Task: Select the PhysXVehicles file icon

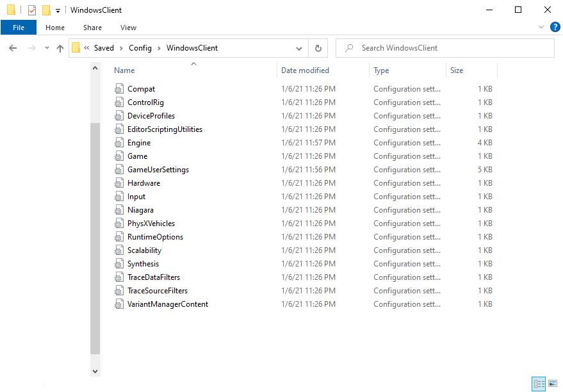Action: coord(119,224)
